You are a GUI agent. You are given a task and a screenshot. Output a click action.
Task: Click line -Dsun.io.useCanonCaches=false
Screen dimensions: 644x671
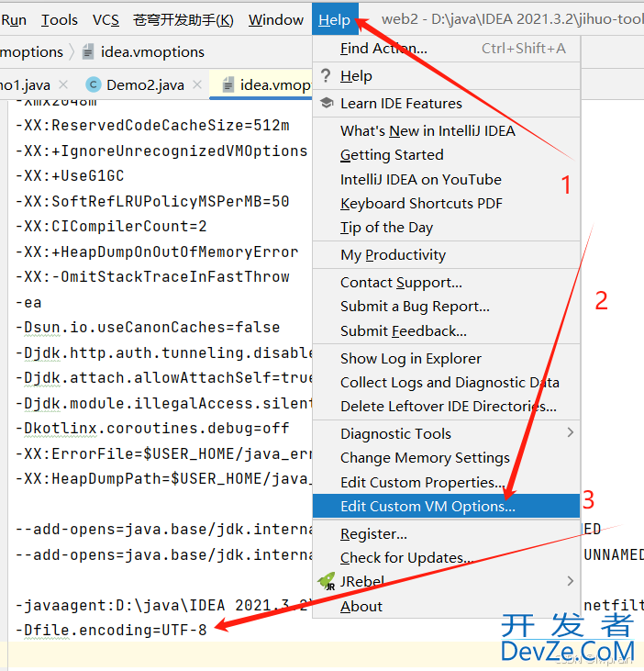pos(148,328)
